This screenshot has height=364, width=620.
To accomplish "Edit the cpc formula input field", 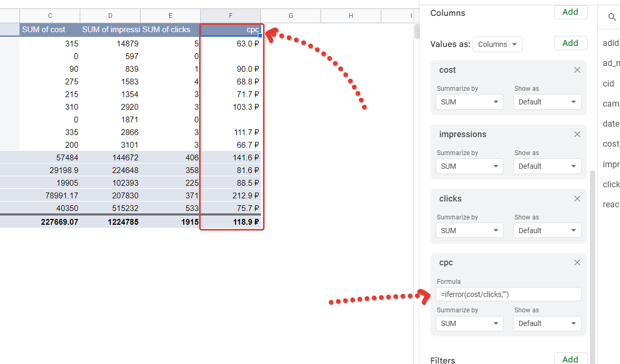I will click(x=508, y=294).
